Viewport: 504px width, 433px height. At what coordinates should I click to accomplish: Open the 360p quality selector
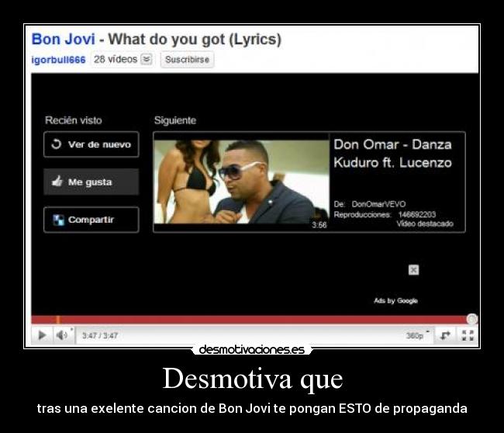[417, 335]
